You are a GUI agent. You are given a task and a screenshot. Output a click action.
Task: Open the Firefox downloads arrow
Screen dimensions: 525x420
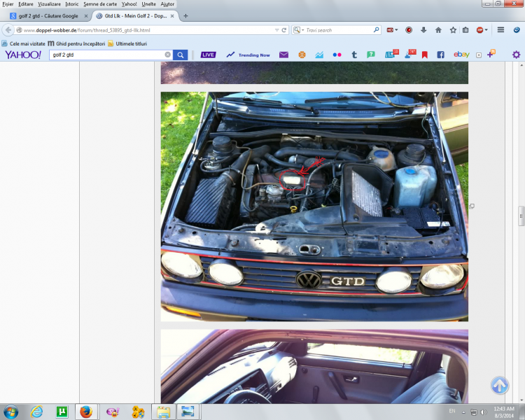pyautogui.click(x=423, y=30)
